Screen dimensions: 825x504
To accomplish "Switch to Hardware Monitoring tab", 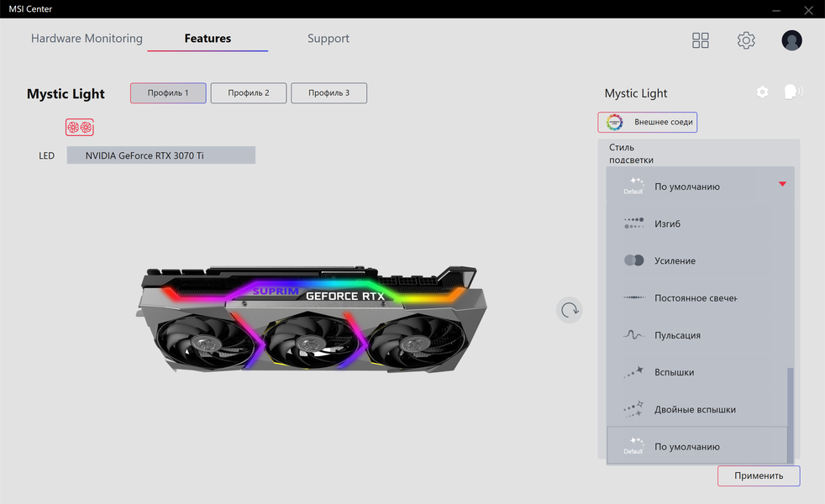I will pyautogui.click(x=87, y=39).
